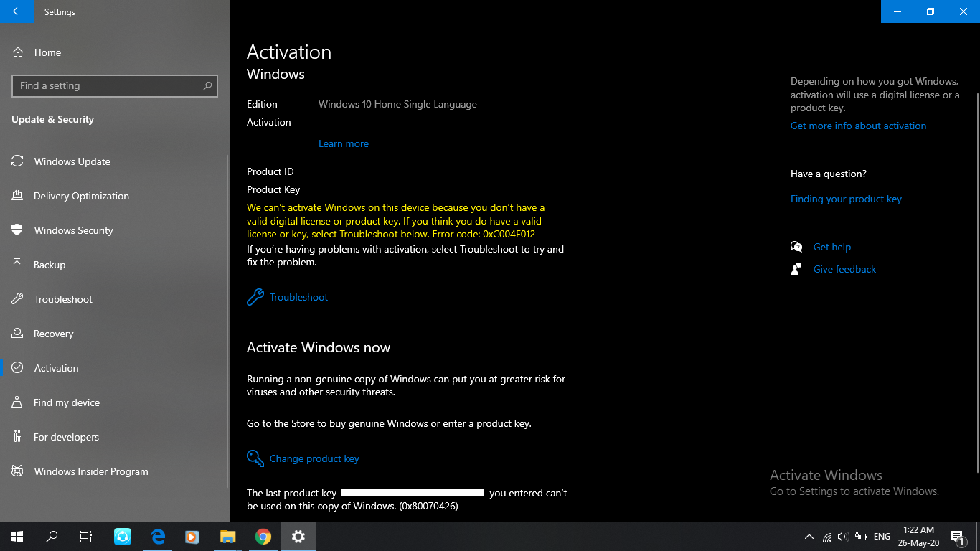Image resolution: width=980 pixels, height=551 pixels.
Task: Minimize the Settings window
Action: coord(897,11)
